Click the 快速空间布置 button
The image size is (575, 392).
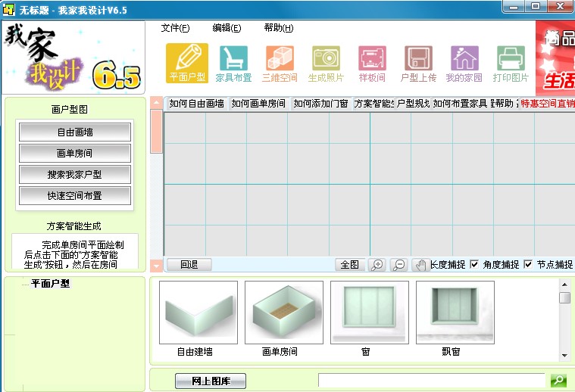(x=75, y=196)
